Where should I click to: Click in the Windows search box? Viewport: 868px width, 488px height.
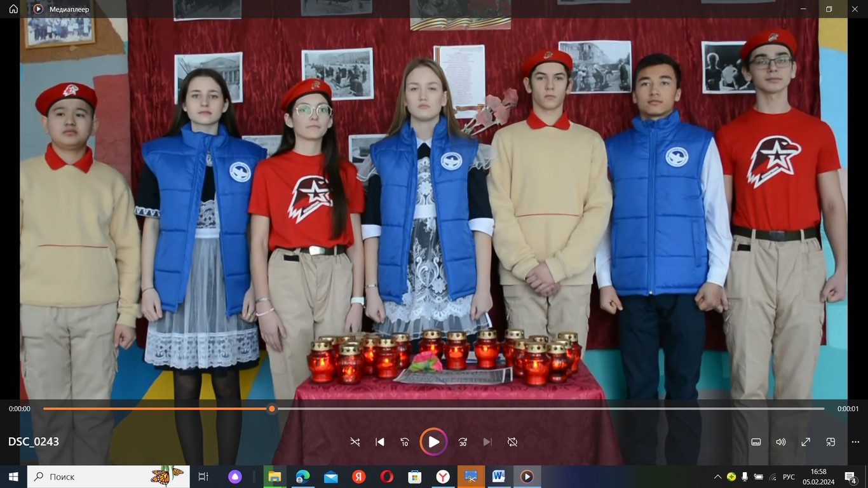[x=95, y=477]
